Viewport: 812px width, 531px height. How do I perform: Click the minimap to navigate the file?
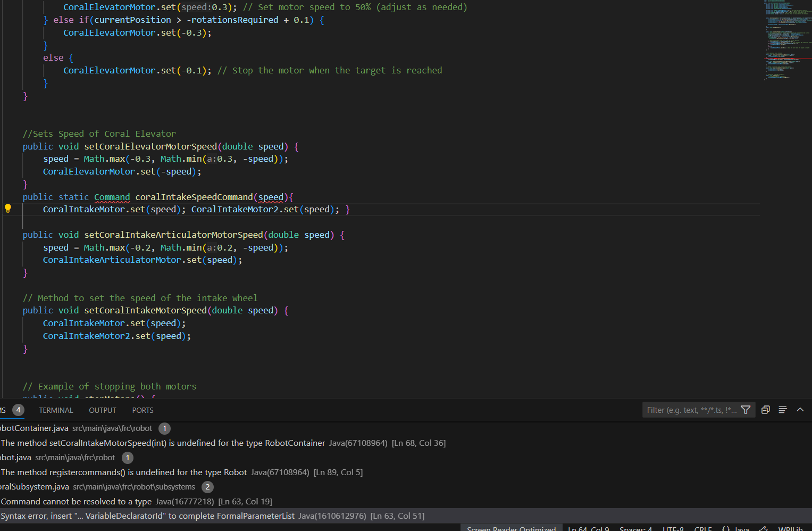(787, 40)
